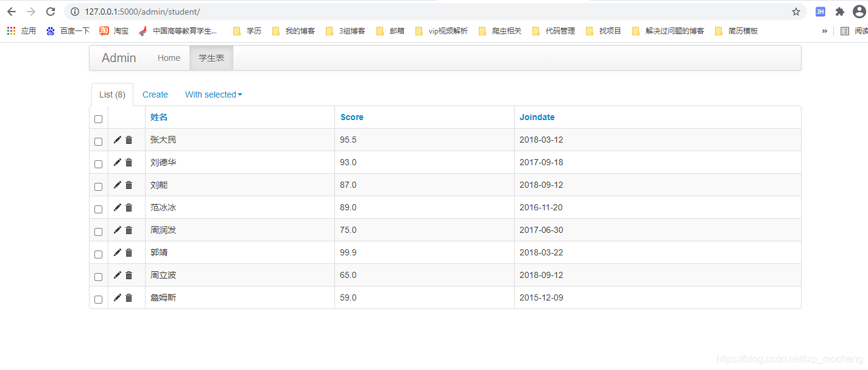Edit the 詹姆斯 record
The height and width of the screenshot is (370, 868).
pos(118,297)
